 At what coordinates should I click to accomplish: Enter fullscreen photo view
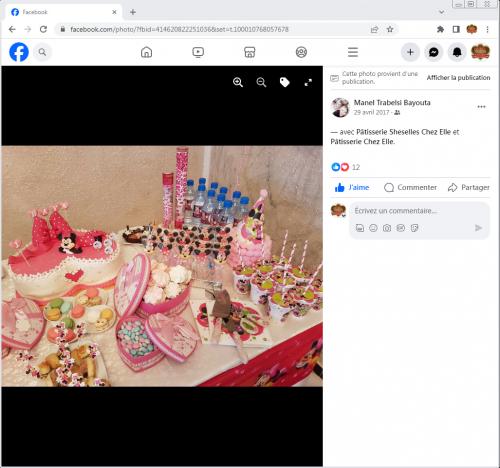(308, 82)
